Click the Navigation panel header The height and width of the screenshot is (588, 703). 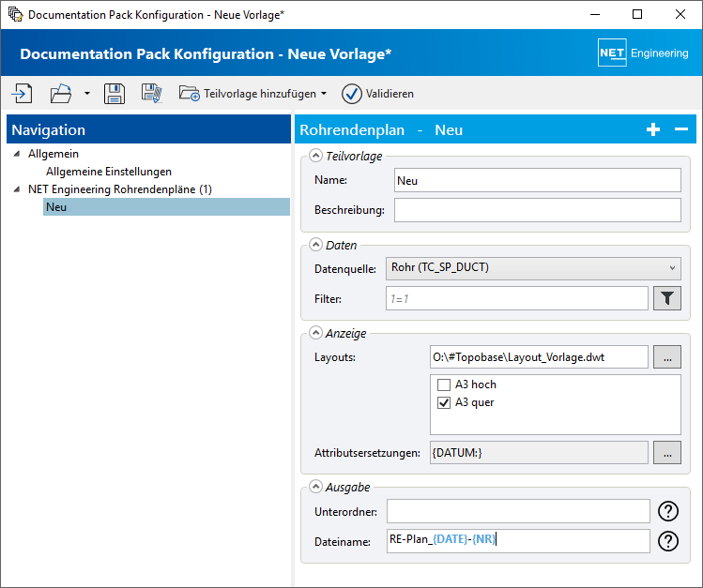(x=148, y=129)
